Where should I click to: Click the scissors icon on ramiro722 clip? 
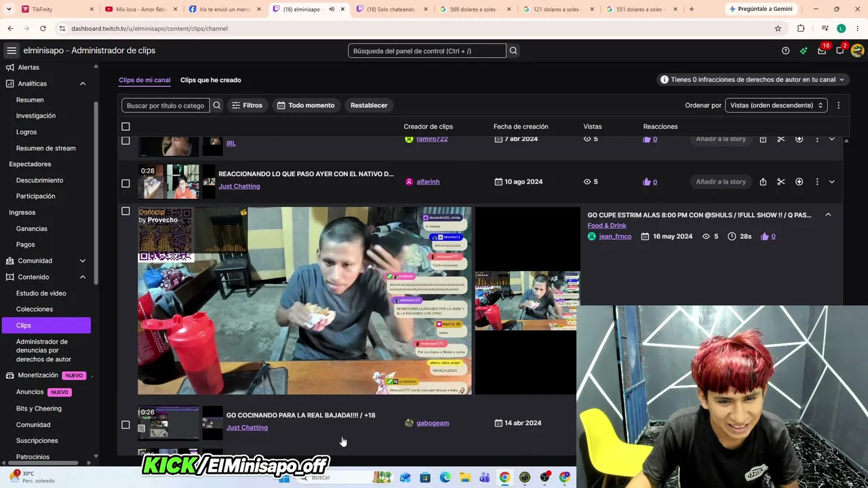tap(781, 139)
